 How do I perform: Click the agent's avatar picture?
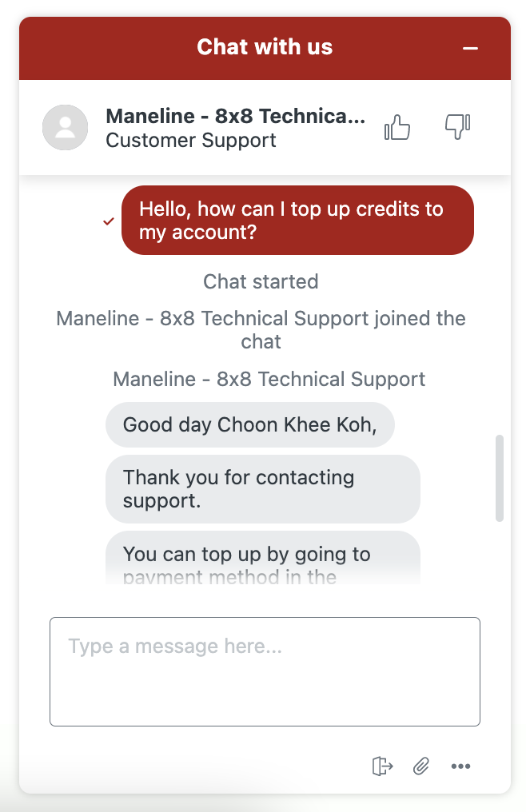click(66, 127)
